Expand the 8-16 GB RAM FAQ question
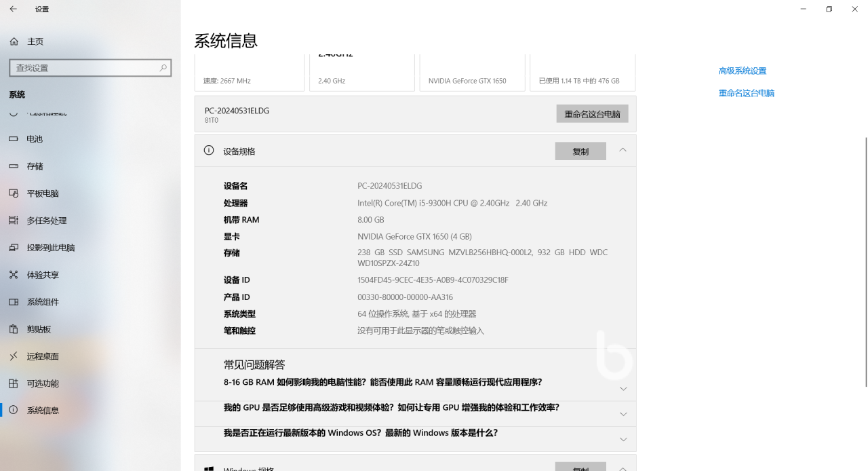The image size is (868, 471). click(x=623, y=389)
